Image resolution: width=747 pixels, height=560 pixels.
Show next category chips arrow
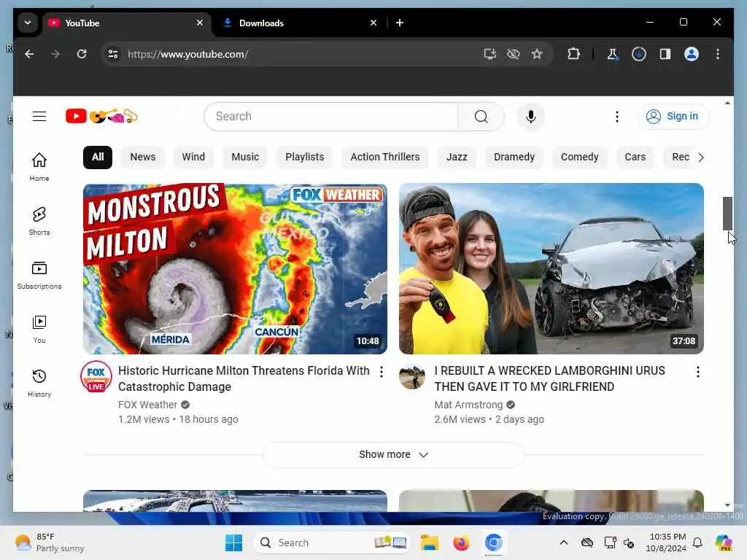tap(701, 157)
